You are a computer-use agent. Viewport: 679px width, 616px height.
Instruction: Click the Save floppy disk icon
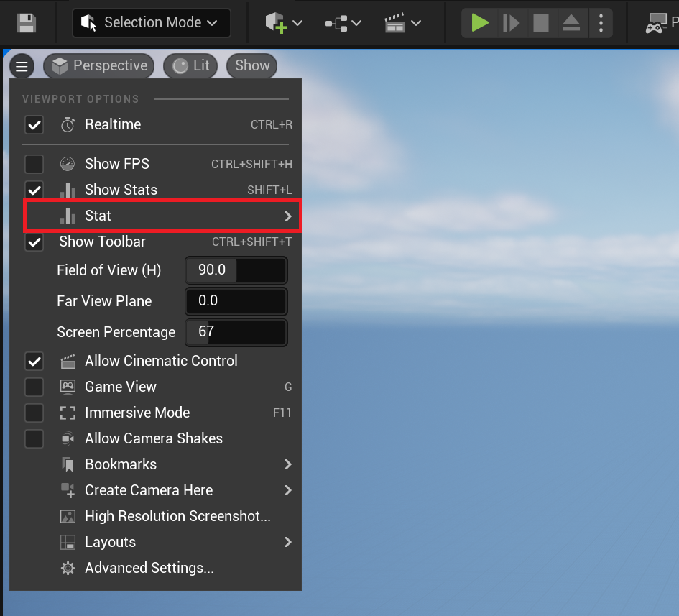click(27, 23)
